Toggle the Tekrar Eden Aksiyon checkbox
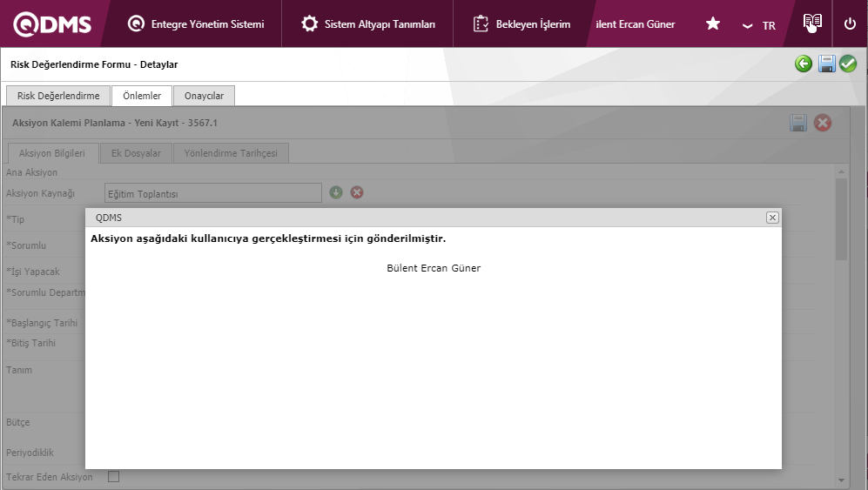 (113, 476)
